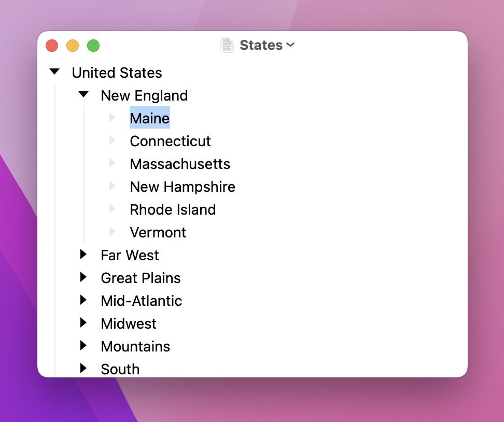
Task: Expand the Far West region
Action: (x=83, y=254)
